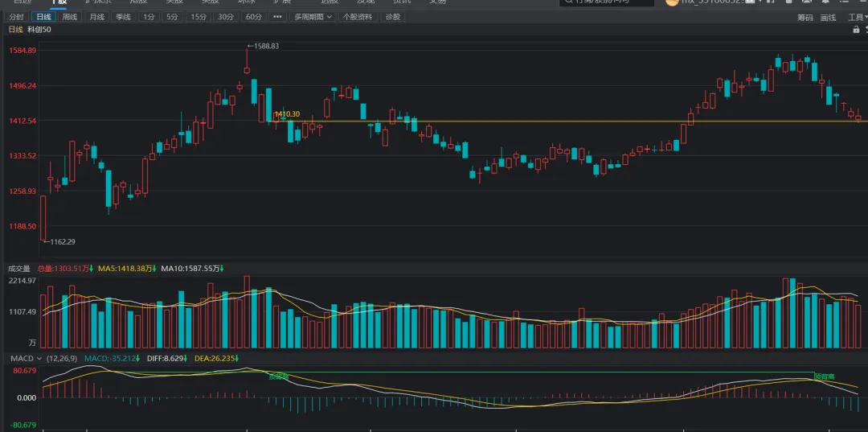Screen dimensions: 868x432
Task: Select the 15分 period
Action: pos(199,17)
